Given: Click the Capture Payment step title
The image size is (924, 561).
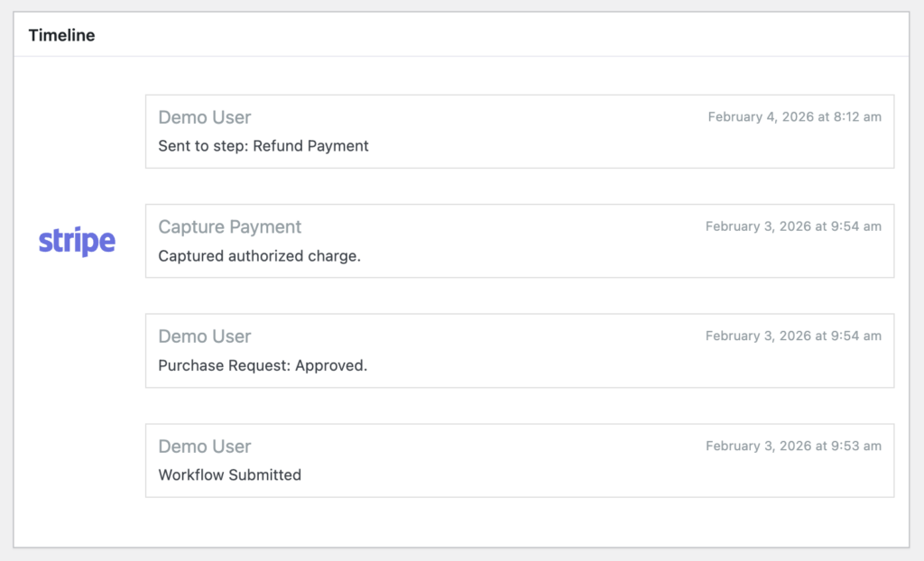Looking at the screenshot, I should click(x=230, y=227).
